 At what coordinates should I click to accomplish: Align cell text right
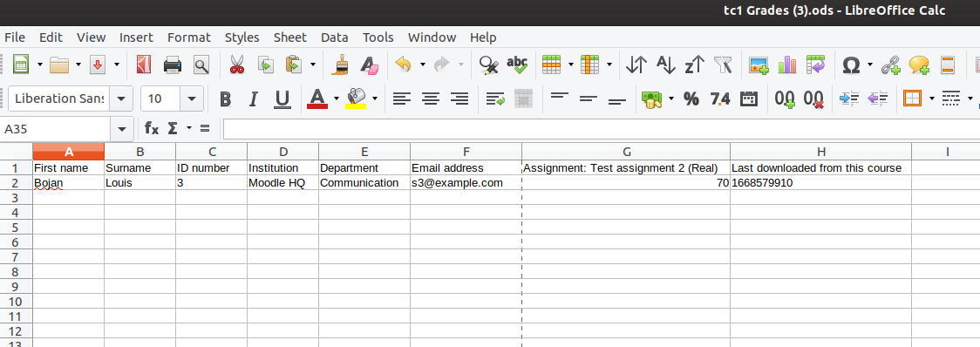459,99
